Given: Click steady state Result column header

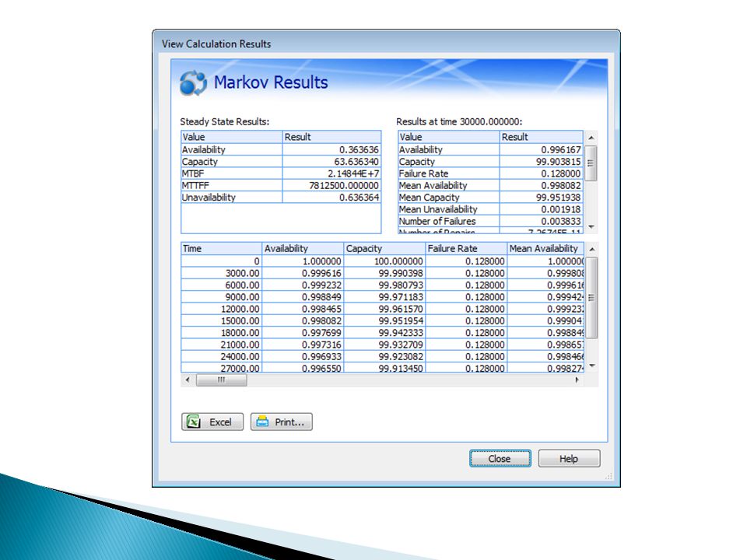Looking at the screenshot, I should click(331, 137).
